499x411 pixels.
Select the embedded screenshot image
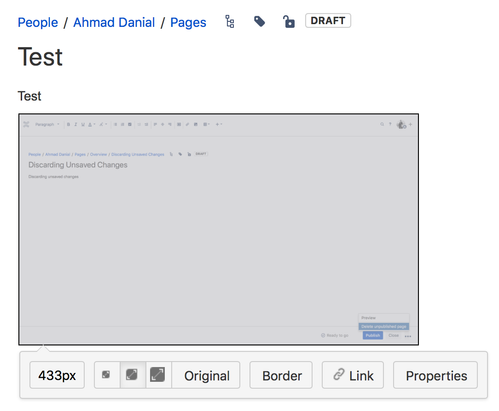click(218, 229)
